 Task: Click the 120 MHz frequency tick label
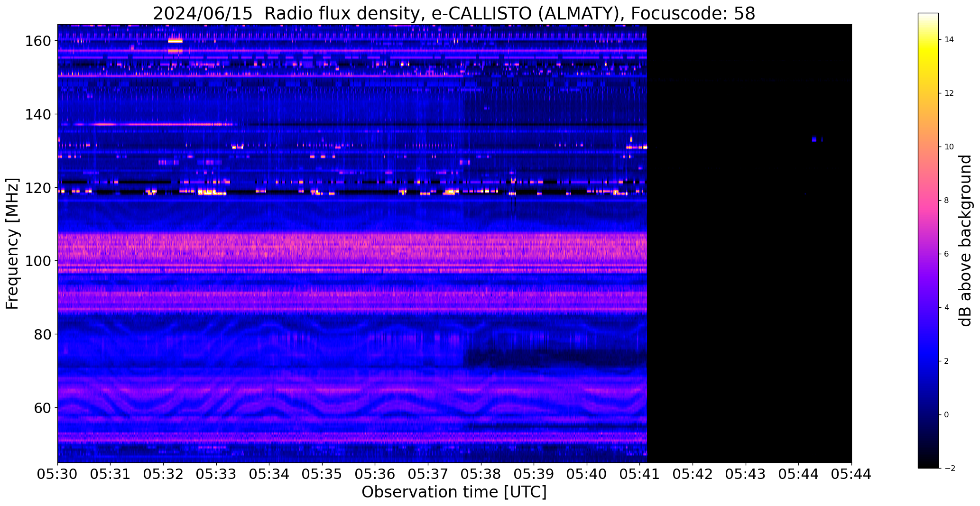37,188
